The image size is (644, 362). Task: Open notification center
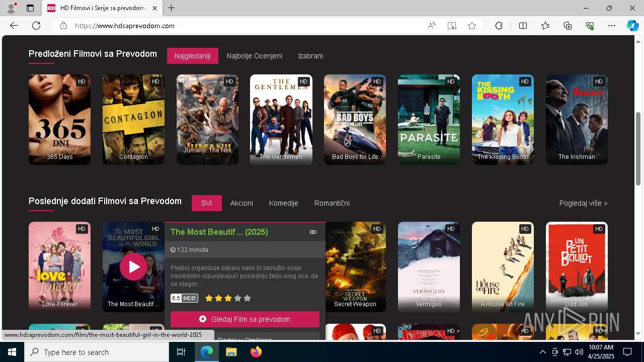tap(627, 352)
